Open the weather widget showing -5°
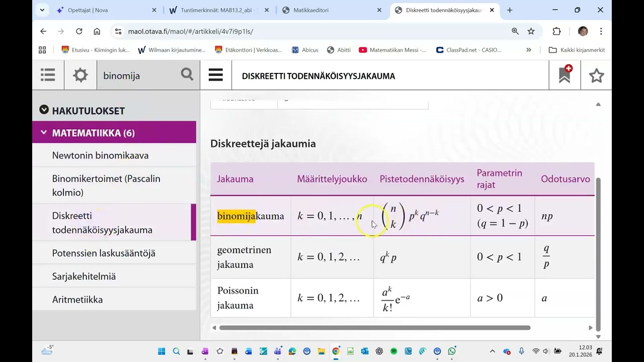The width and height of the screenshot is (644, 362). coord(47,350)
